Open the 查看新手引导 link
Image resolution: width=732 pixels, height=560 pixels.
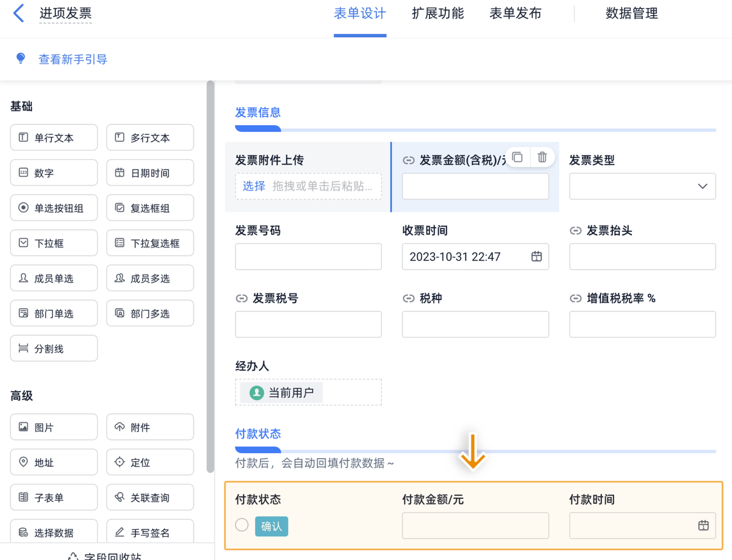[x=73, y=59]
